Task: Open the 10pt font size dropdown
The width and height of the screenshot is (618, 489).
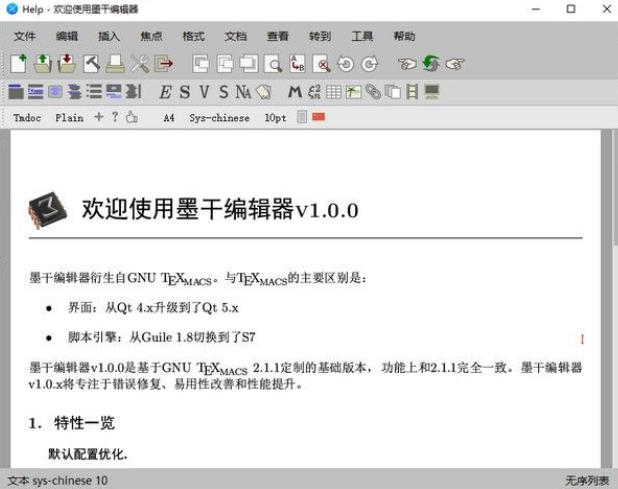Action: coord(275,117)
